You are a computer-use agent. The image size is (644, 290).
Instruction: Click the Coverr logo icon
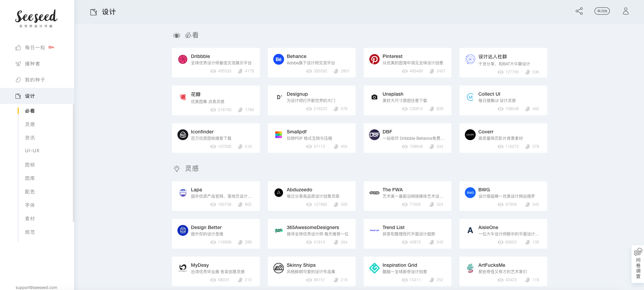tap(470, 135)
